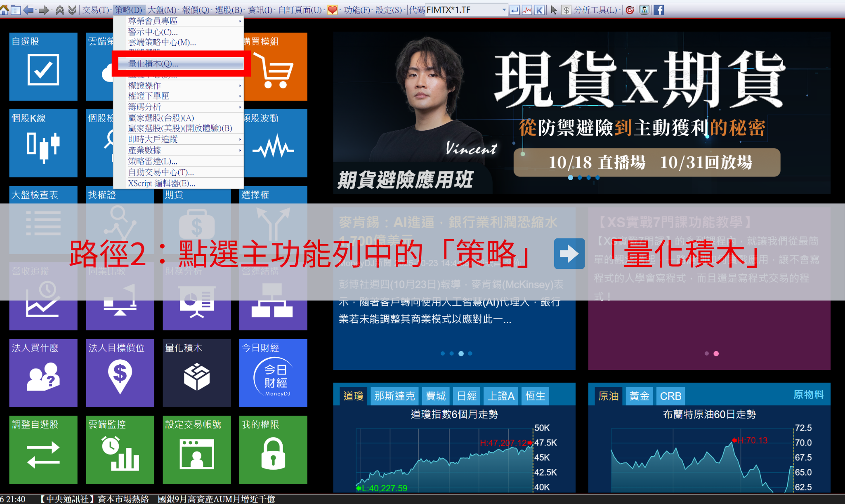Switch to the 那斯達克 index tab

[x=394, y=396]
